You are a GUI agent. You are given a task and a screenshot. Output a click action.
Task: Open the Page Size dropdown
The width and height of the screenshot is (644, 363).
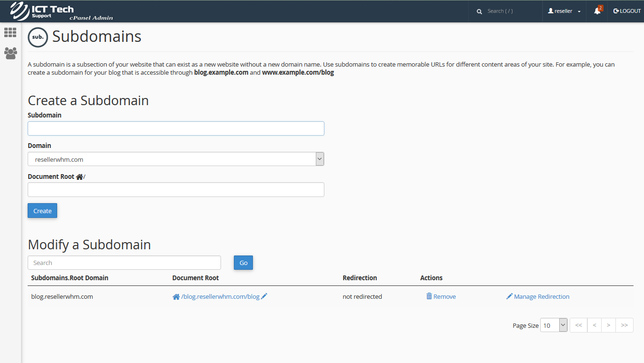(553, 325)
